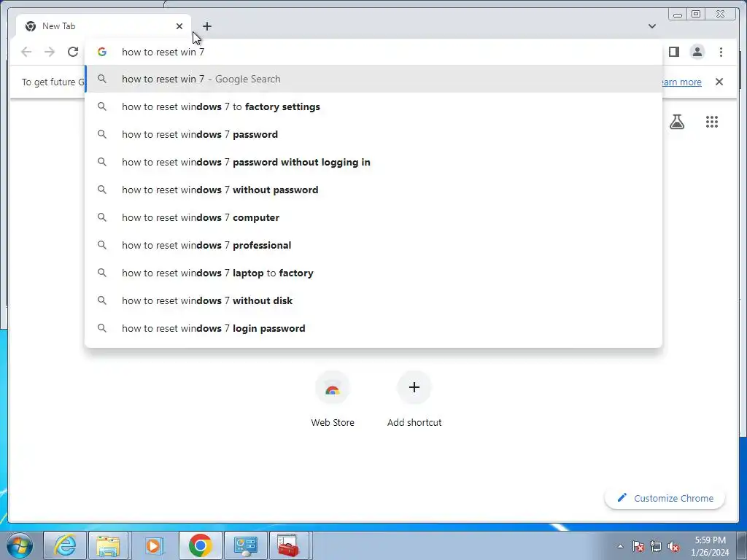Follow the Learn more link
The width and height of the screenshot is (747, 560).
(x=682, y=82)
